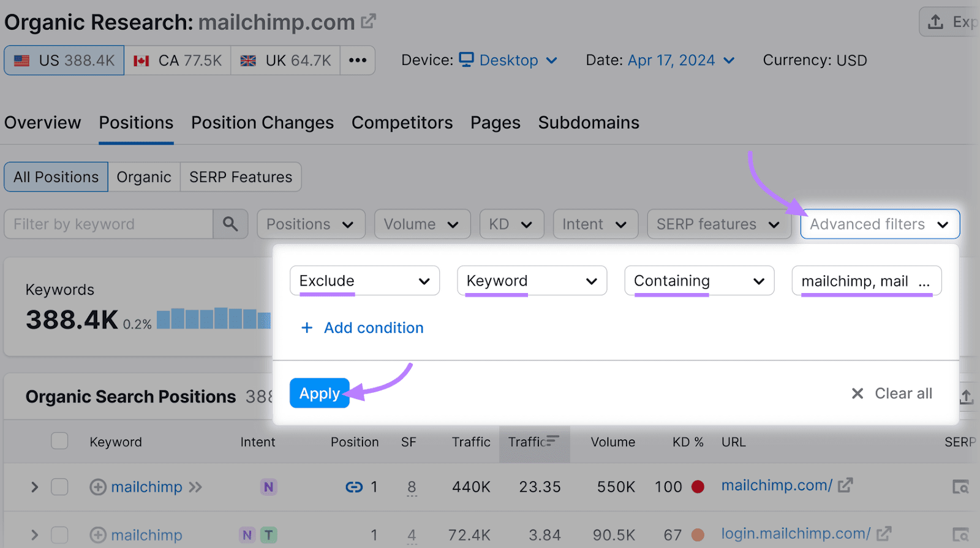Open mailchimp.com via the external link icon beside the title
980x548 pixels.
[x=368, y=20]
